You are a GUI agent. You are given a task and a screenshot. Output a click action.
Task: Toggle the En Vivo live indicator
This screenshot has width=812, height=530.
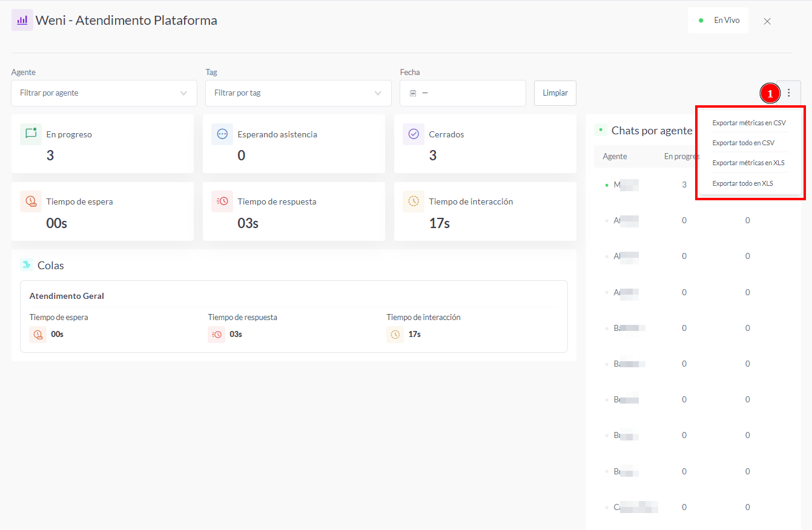pos(718,20)
